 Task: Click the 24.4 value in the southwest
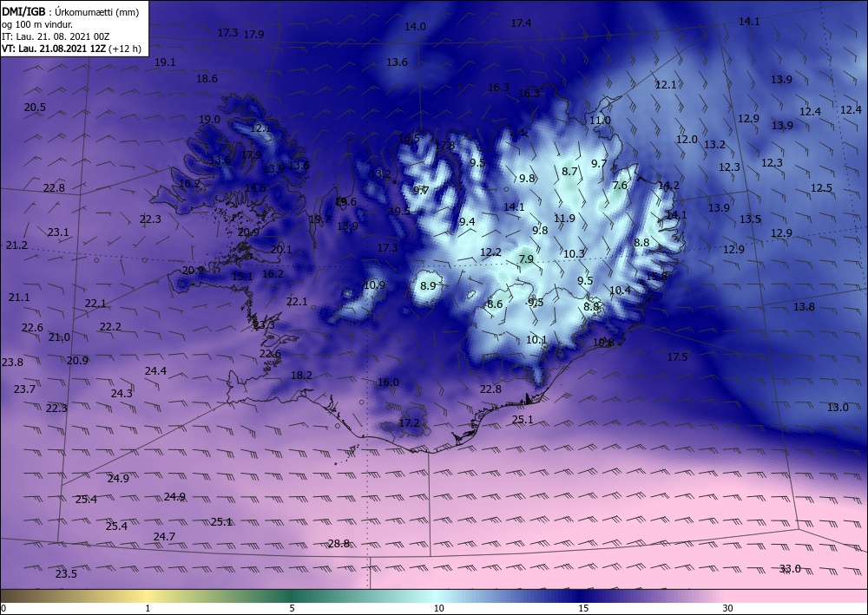[x=155, y=370]
